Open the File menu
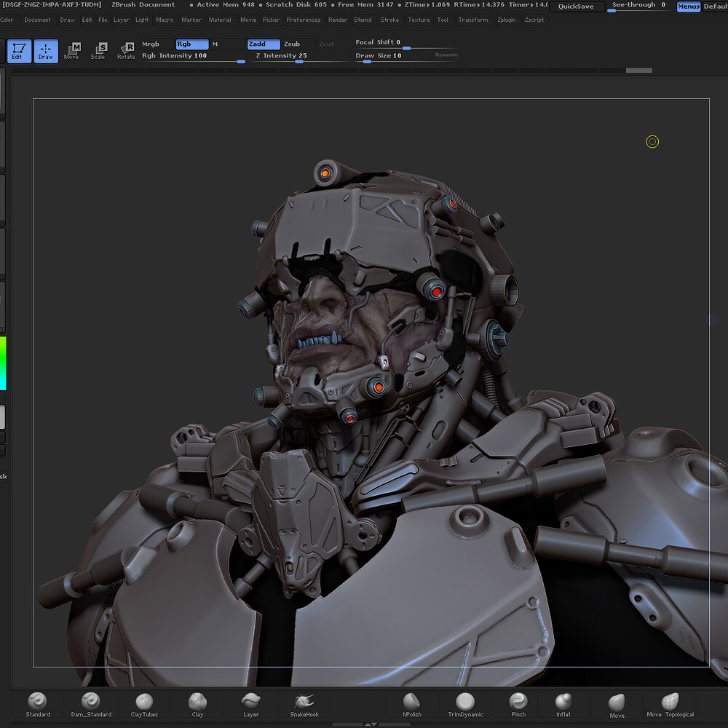The height and width of the screenshot is (728, 728). tap(103, 20)
